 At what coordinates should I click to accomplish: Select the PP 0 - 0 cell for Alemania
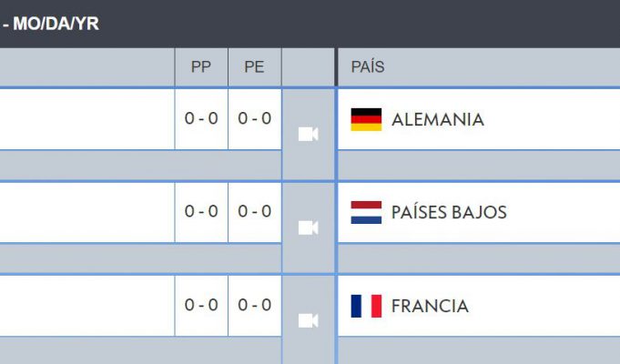tap(201, 119)
